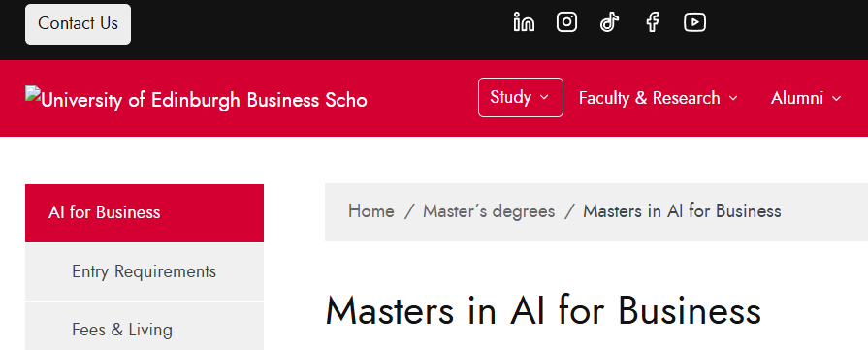Click the University of Edinburgh Business School logo
This screenshot has width=868, height=350.
(x=196, y=100)
